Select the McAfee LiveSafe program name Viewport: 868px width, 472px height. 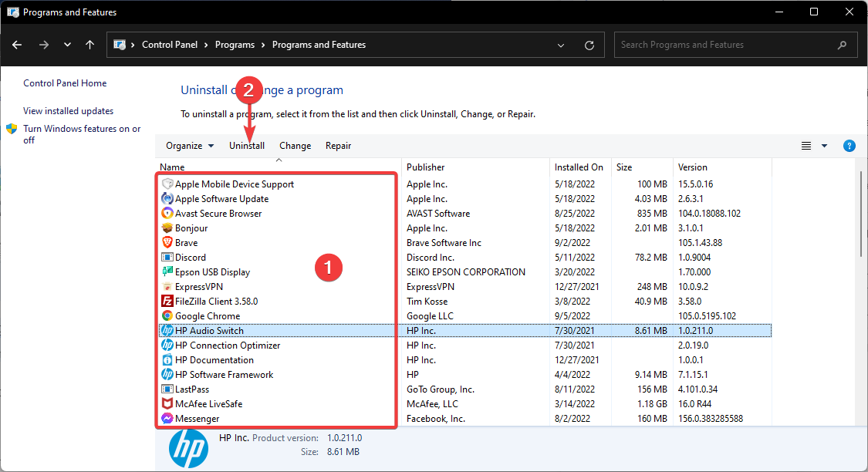click(208, 404)
